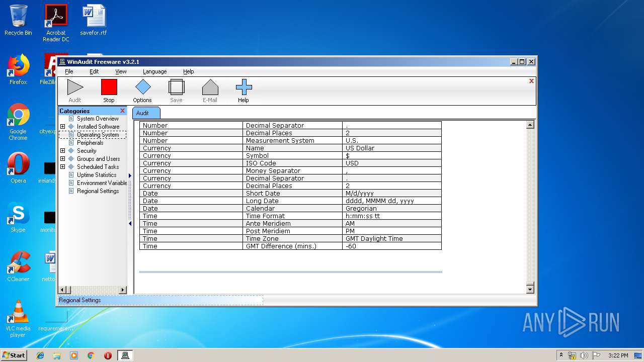The width and height of the screenshot is (644, 362).
Task: Expand the Security tree node
Action: pyautogui.click(x=62, y=151)
